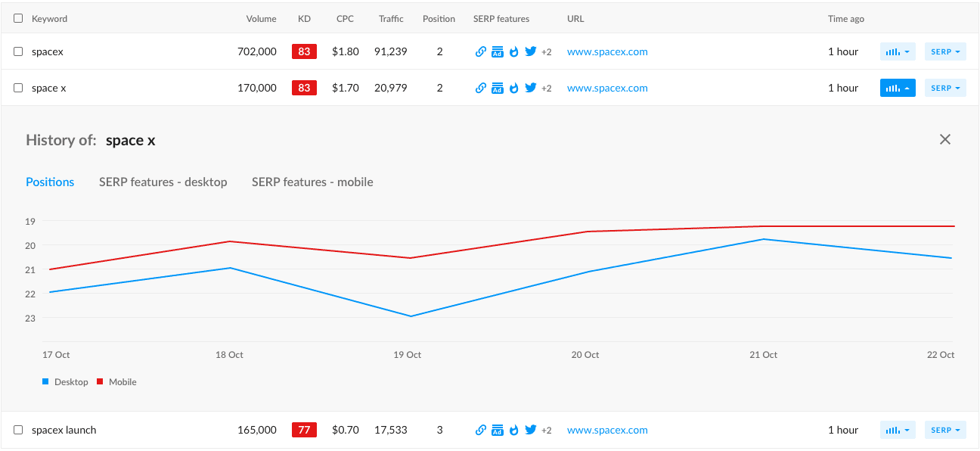The height and width of the screenshot is (451, 980).
Task: Click the keyword text spacex launch
Action: click(64, 430)
